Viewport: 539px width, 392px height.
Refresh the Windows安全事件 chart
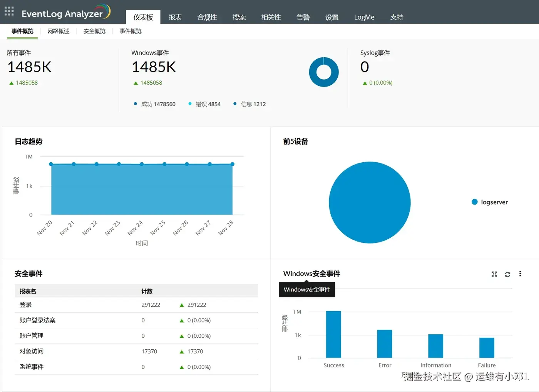[x=507, y=274]
